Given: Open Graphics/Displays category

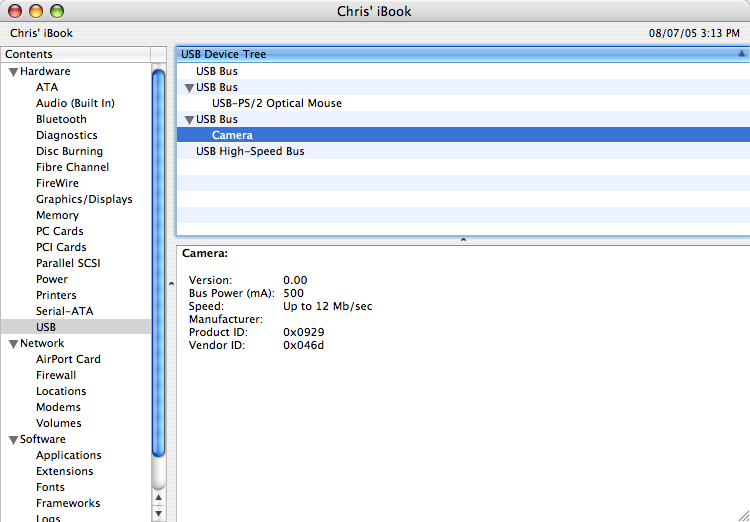Looking at the screenshot, I should [x=84, y=199].
